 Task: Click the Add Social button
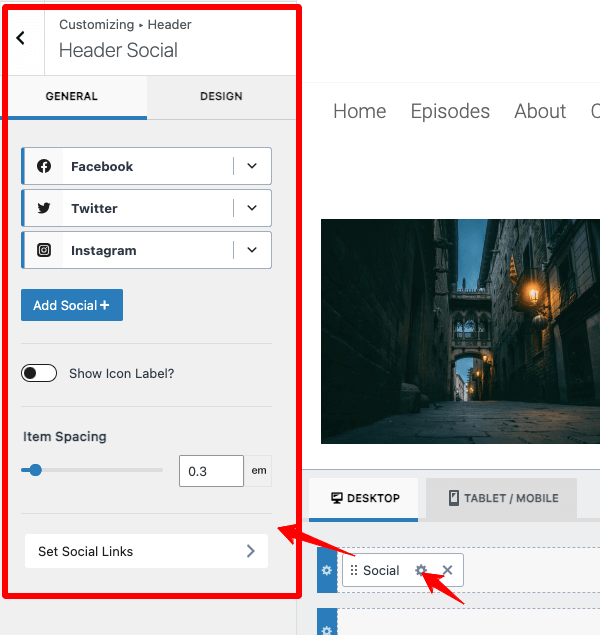click(x=72, y=305)
